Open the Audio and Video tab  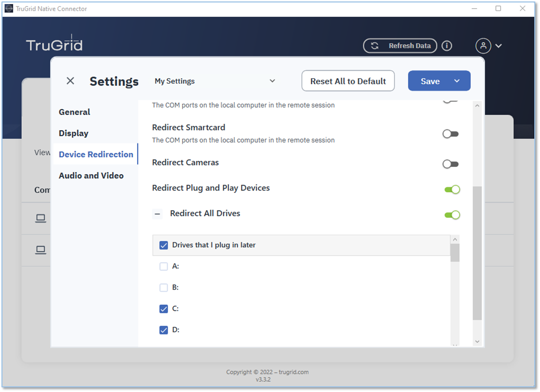click(91, 176)
